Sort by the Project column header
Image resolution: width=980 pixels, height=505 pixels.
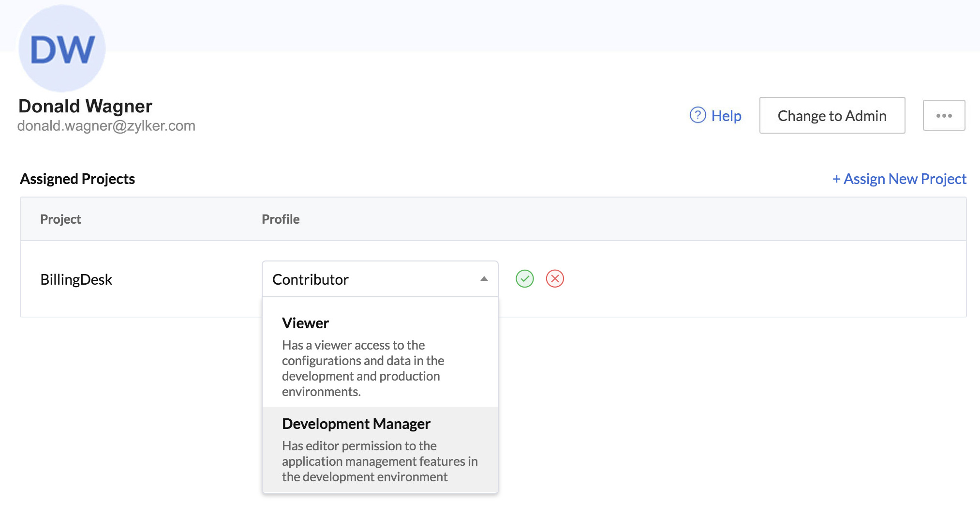pos(60,219)
